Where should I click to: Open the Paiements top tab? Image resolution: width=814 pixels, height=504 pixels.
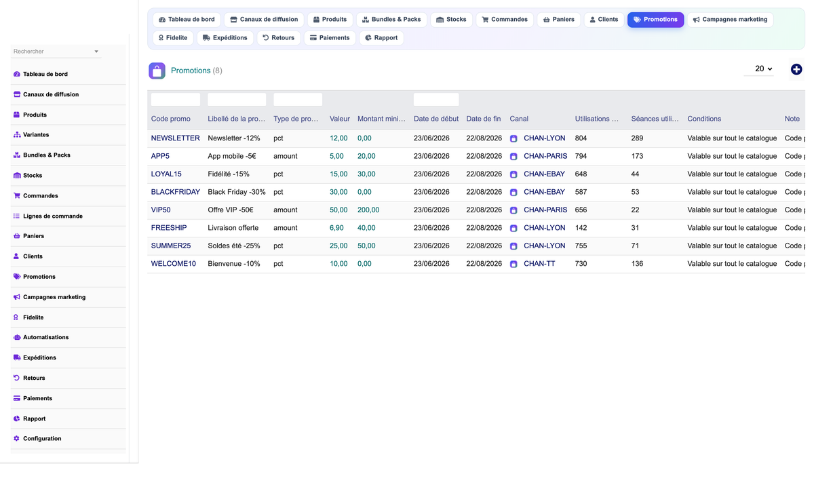[330, 38]
